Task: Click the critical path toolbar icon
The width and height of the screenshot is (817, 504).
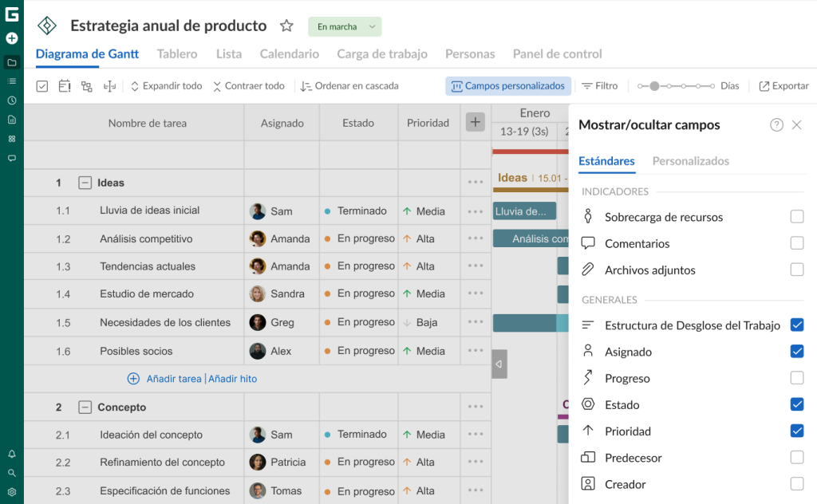Action: click(109, 86)
